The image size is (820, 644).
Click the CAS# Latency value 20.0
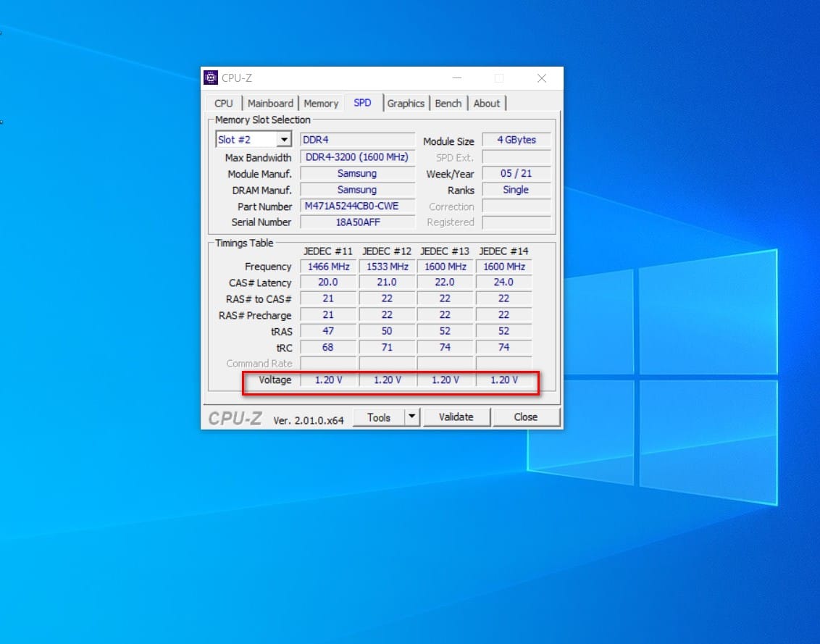pos(328,283)
